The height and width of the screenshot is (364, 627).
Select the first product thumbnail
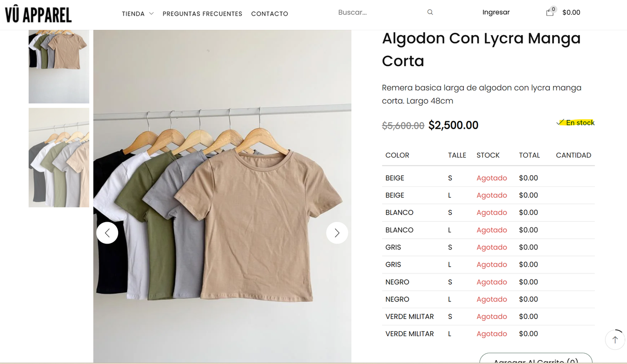pos(59,67)
